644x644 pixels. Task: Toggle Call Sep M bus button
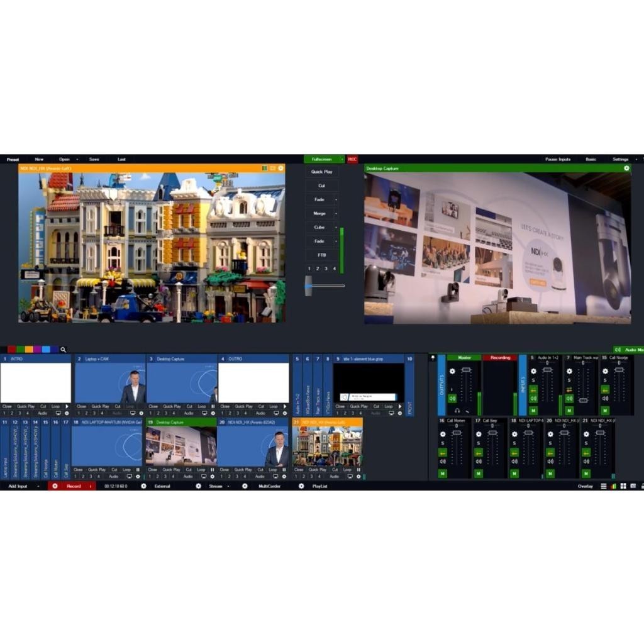479,474
